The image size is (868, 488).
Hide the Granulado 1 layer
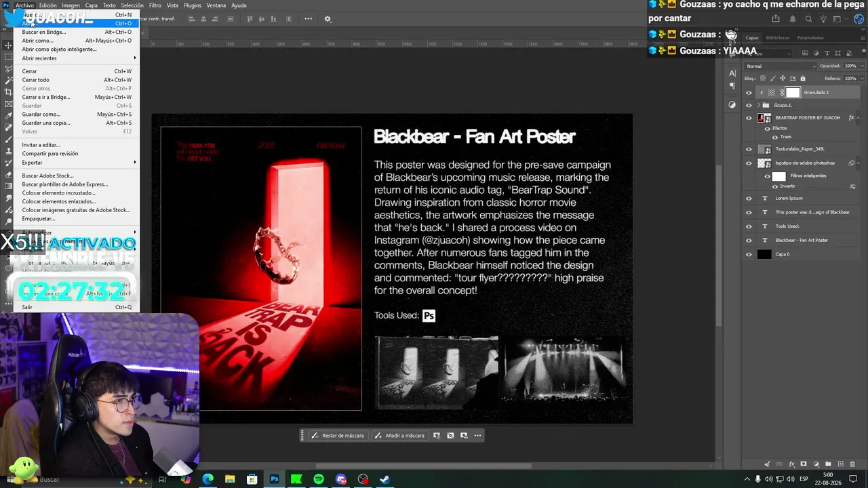749,93
